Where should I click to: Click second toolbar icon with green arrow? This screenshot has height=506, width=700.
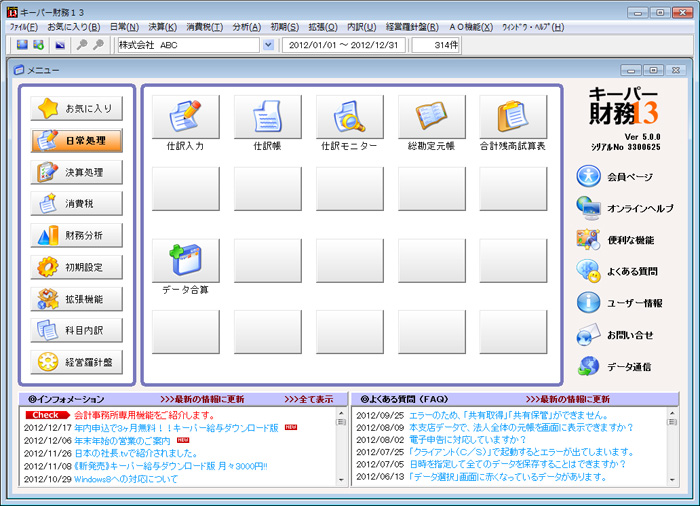[39, 45]
